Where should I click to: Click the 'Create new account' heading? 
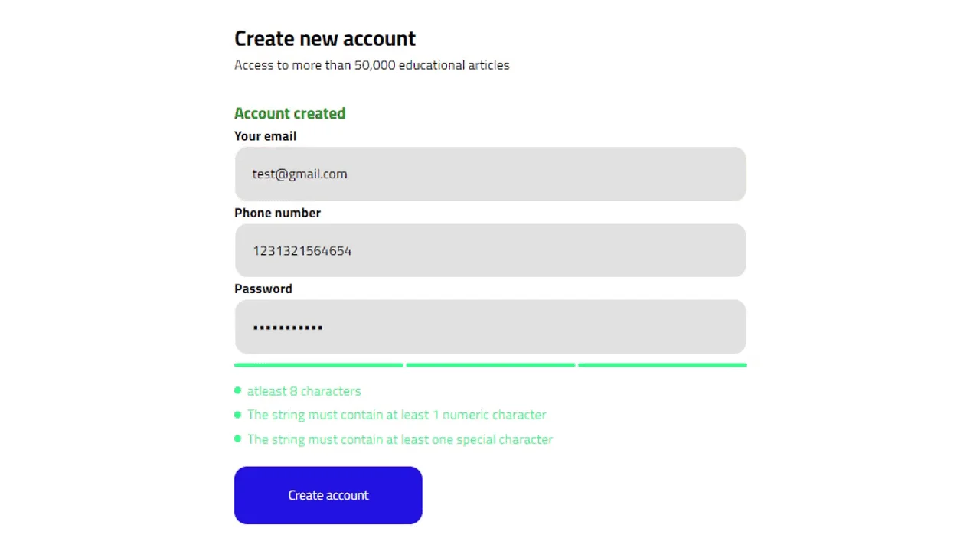pos(325,38)
